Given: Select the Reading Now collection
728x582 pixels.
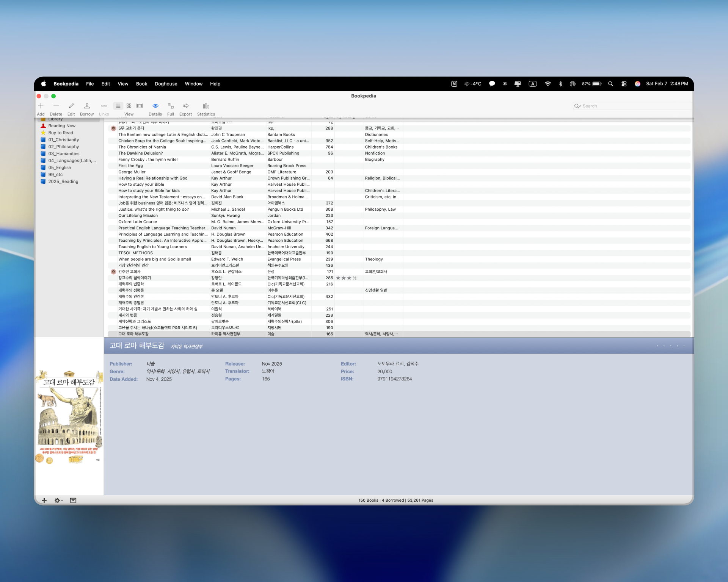Looking at the screenshot, I should [x=61, y=126].
